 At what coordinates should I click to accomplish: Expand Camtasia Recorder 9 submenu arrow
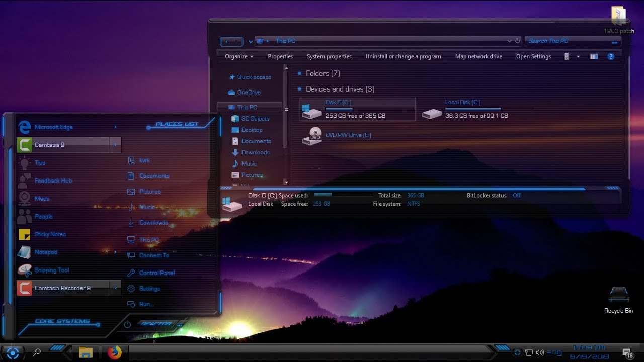[x=115, y=288]
